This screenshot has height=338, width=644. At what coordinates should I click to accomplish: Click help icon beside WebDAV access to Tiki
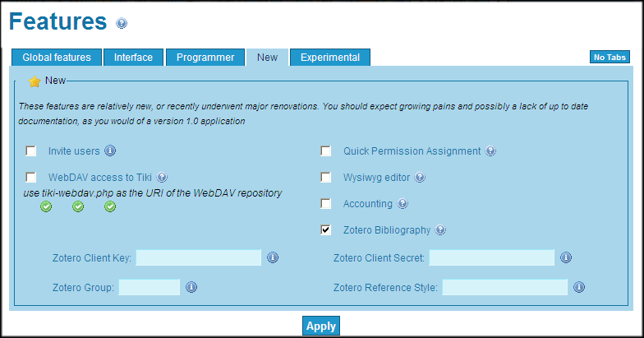point(162,178)
